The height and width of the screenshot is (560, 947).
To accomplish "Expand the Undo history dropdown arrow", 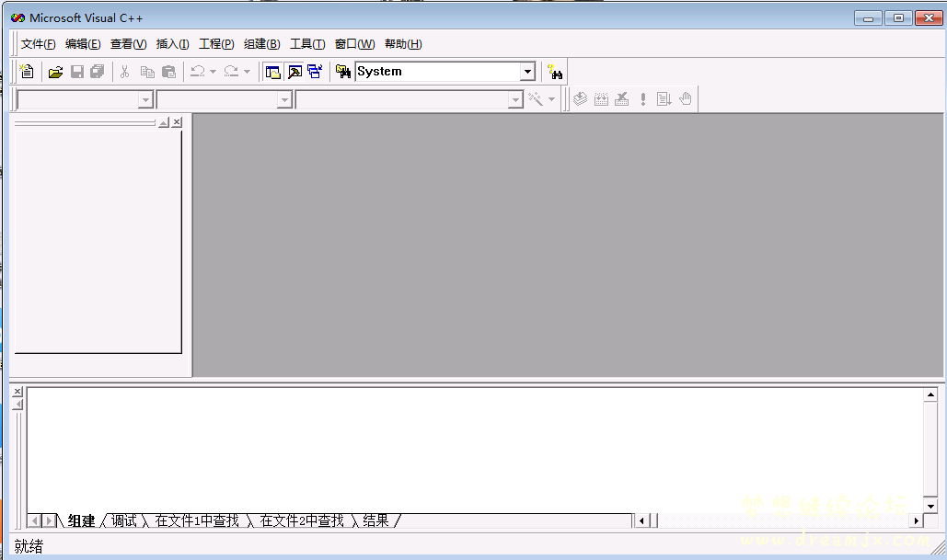I will tap(213, 72).
